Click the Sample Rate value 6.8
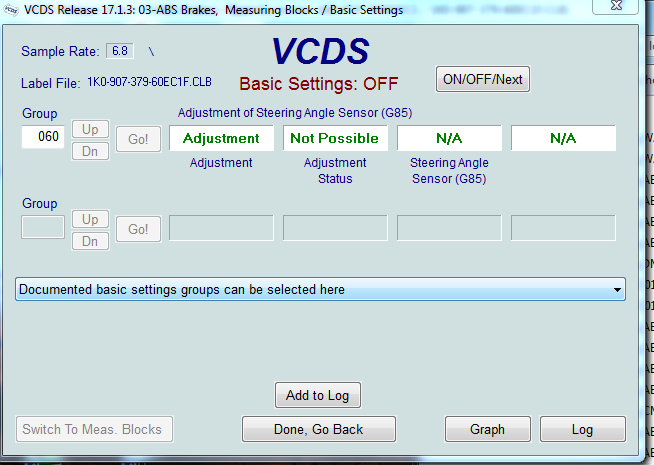 pos(120,51)
